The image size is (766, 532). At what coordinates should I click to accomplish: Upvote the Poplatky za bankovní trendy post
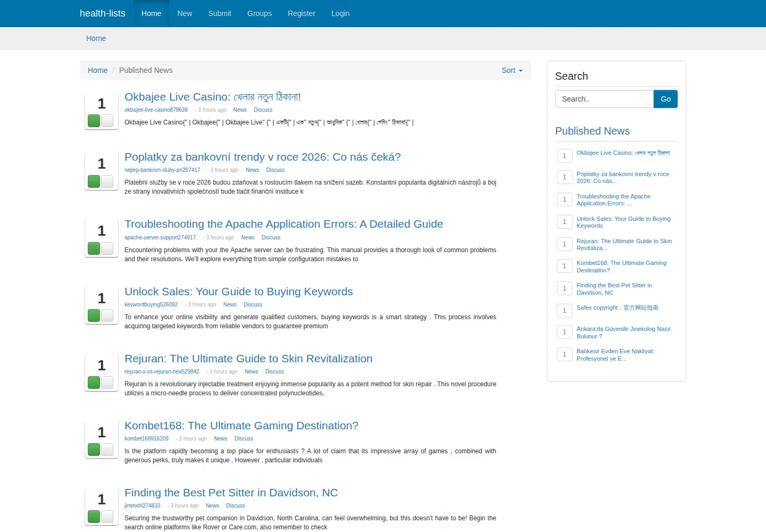pyautogui.click(x=94, y=181)
